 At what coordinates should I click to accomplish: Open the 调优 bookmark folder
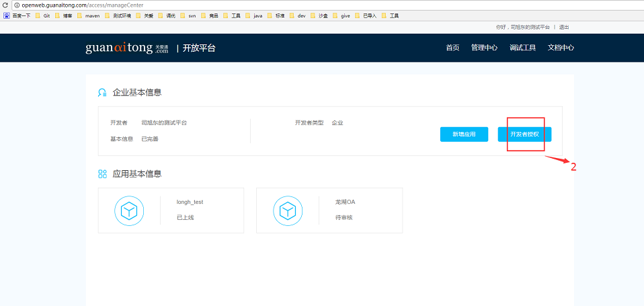click(167, 16)
